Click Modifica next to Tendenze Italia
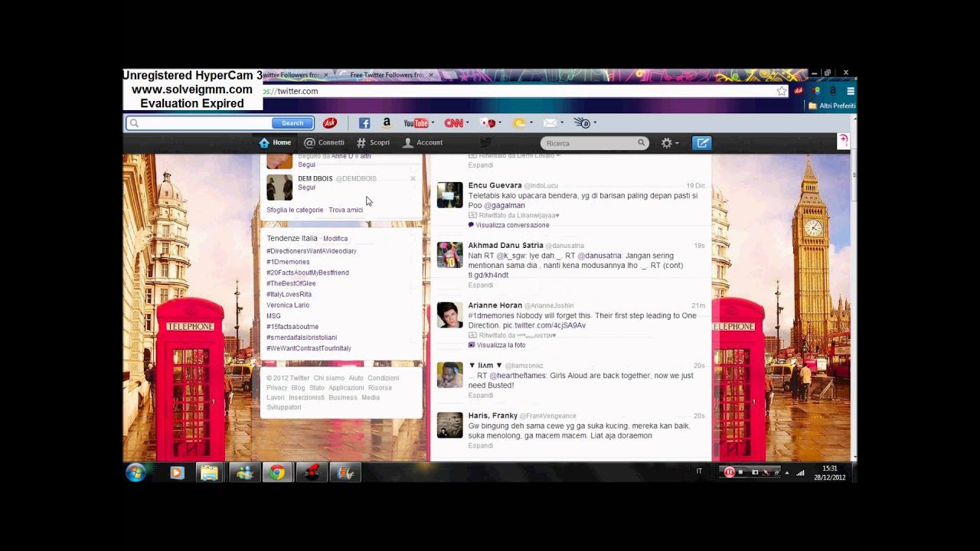This screenshot has height=551, width=980. click(335, 239)
